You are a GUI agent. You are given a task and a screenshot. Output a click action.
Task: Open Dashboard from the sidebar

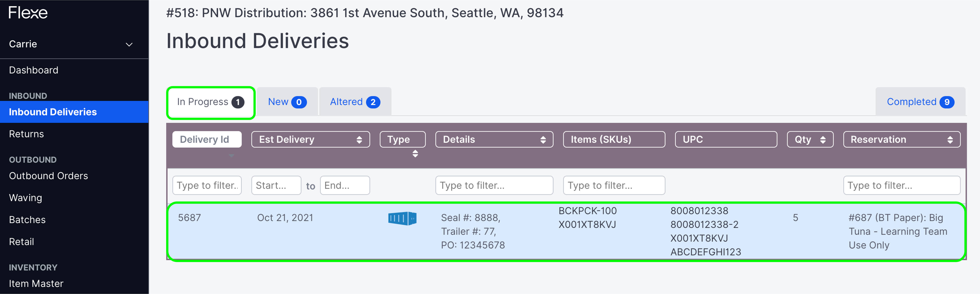pos(33,70)
